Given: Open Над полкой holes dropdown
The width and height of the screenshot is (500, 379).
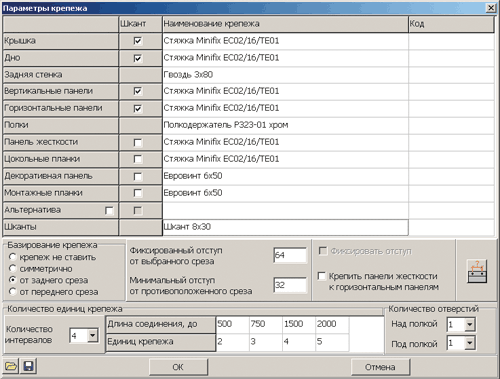Looking at the screenshot, I should pos(470,324).
